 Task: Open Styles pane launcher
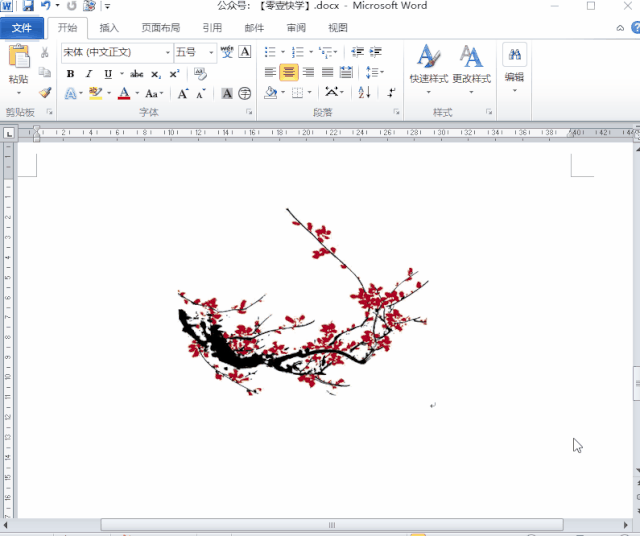[489, 112]
